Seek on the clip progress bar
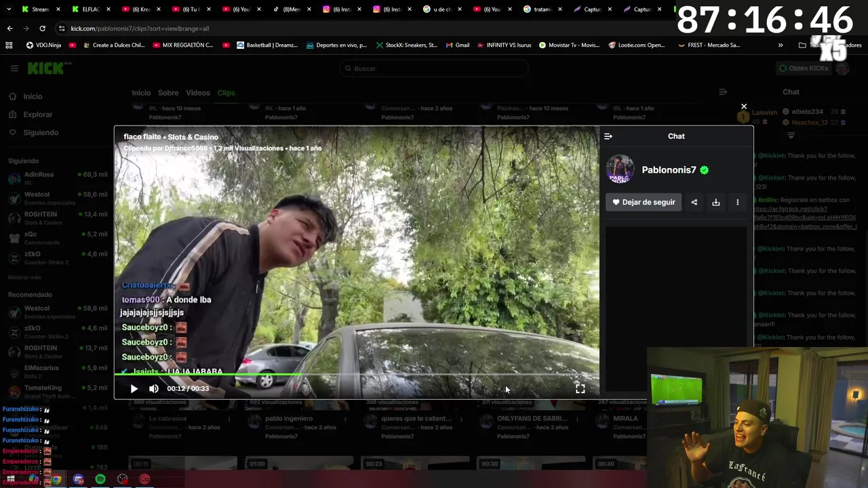The image size is (868, 488). 357,374
